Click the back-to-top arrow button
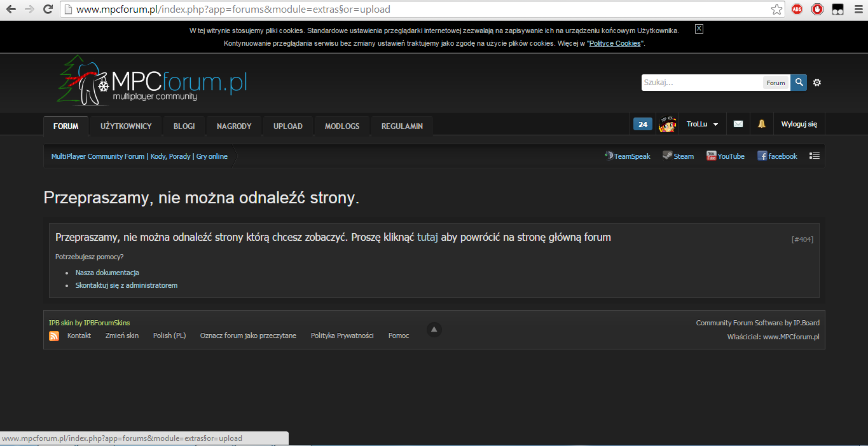 click(x=434, y=329)
